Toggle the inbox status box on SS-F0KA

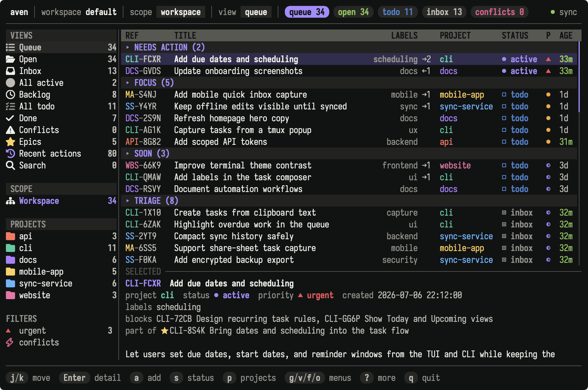(x=504, y=260)
